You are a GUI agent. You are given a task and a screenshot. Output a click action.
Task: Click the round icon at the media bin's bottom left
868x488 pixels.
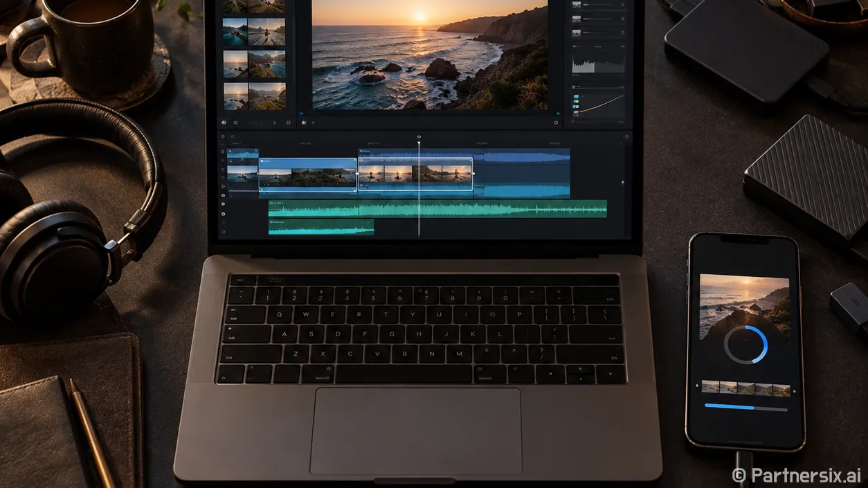point(225,123)
